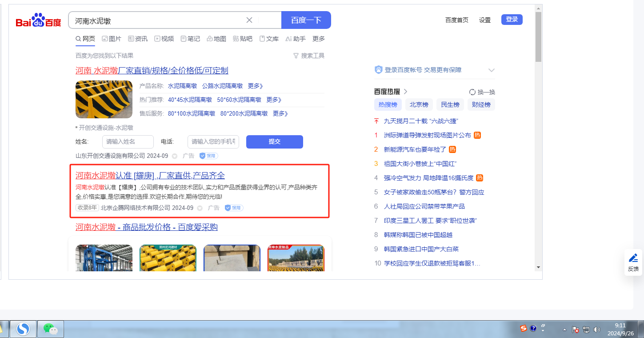Show 更多》 in the 售后服务 row
Image resolution: width=644 pixels, height=338 pixels.
click(x=280, y=113)
